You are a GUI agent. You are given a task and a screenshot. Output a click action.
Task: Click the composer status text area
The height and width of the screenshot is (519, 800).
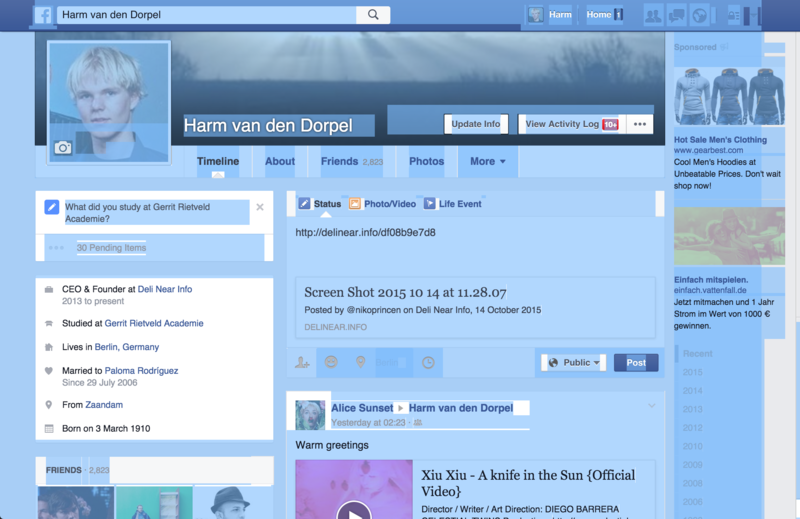pos(476,245)
